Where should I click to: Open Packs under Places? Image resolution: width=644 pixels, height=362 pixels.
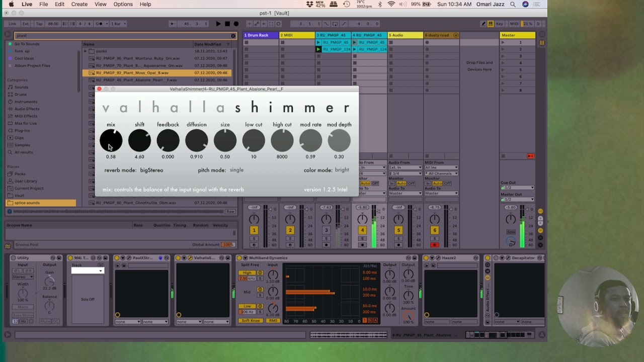click(x=20, y=174)
